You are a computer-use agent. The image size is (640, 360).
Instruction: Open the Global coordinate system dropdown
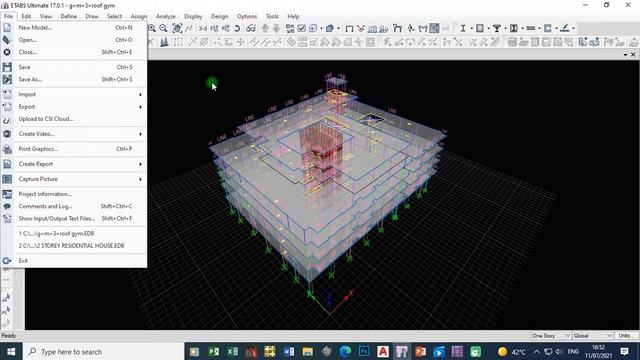[x=592, y=336]
